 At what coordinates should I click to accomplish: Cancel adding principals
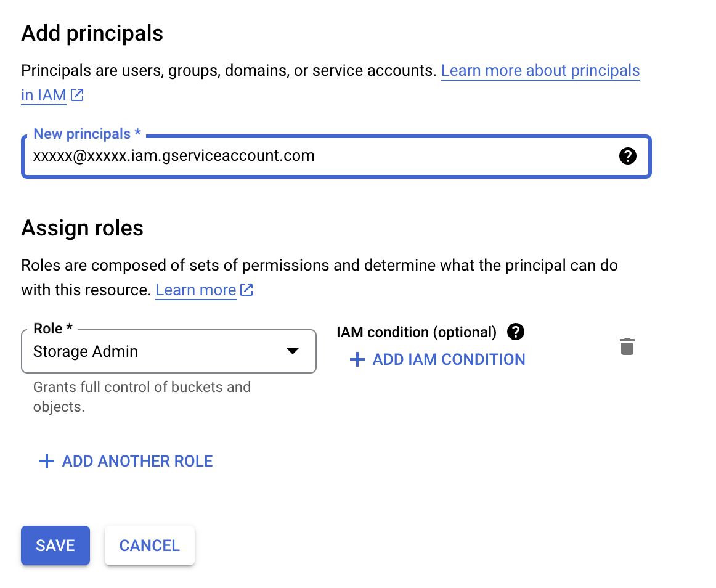(x=150, y=545)
